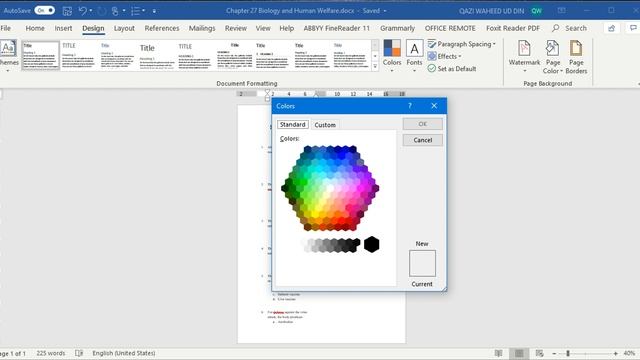Expand the style set gallery More arrow
The image size is (640, 360).
(x=375, y=66)
